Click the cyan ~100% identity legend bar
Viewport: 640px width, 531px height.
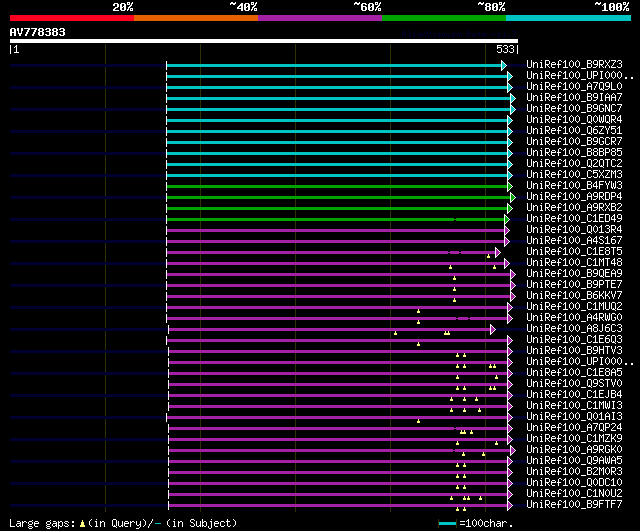[x=568, y=18]
